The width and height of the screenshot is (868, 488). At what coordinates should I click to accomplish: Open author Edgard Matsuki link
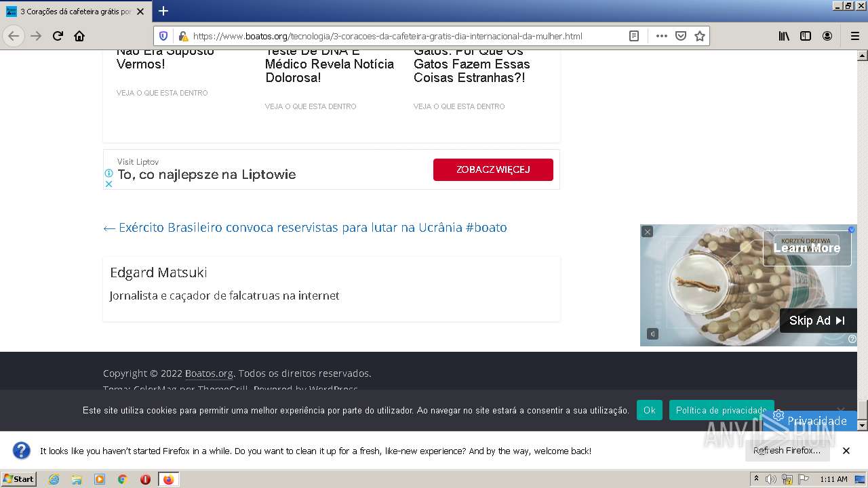158,272
